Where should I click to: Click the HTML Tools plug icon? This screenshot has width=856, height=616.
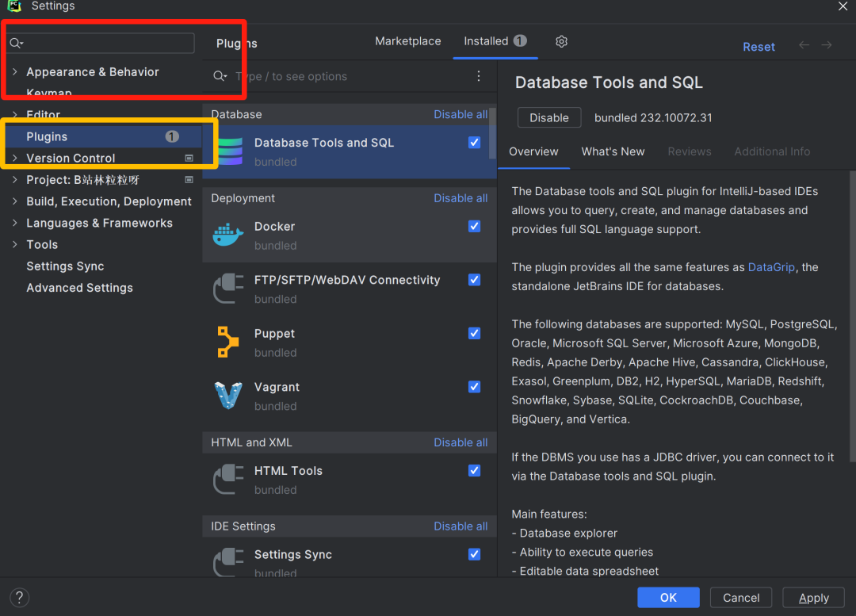click(228, 479)
